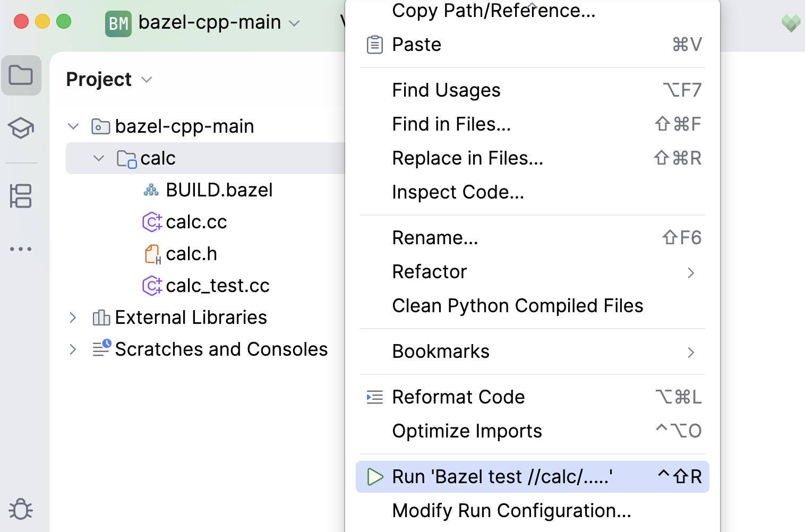Expand External Libraries node
This screenshot has height=532, width=805.
pos(73,318)
